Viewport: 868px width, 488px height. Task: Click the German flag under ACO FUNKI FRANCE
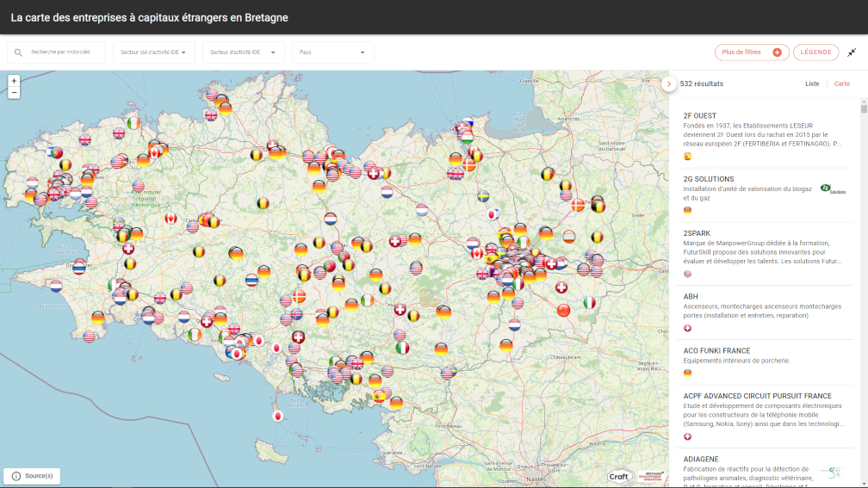(x=687, y=373)
